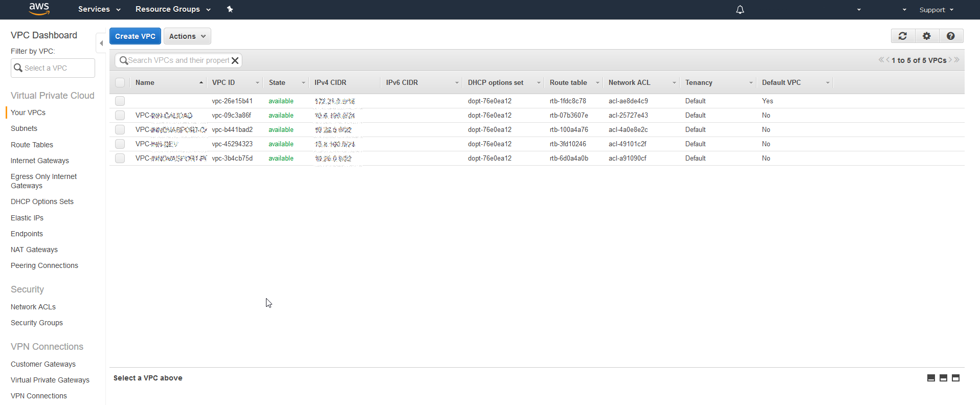Refresh the VPC list
Screen dimensions: 980x405
903,36
